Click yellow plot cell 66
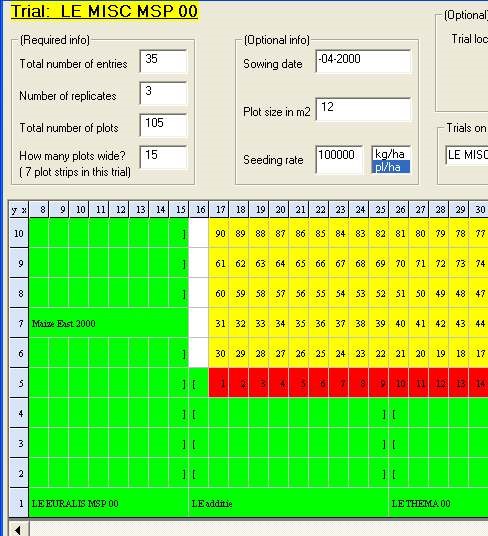488x536 pixels. point(319,263)
